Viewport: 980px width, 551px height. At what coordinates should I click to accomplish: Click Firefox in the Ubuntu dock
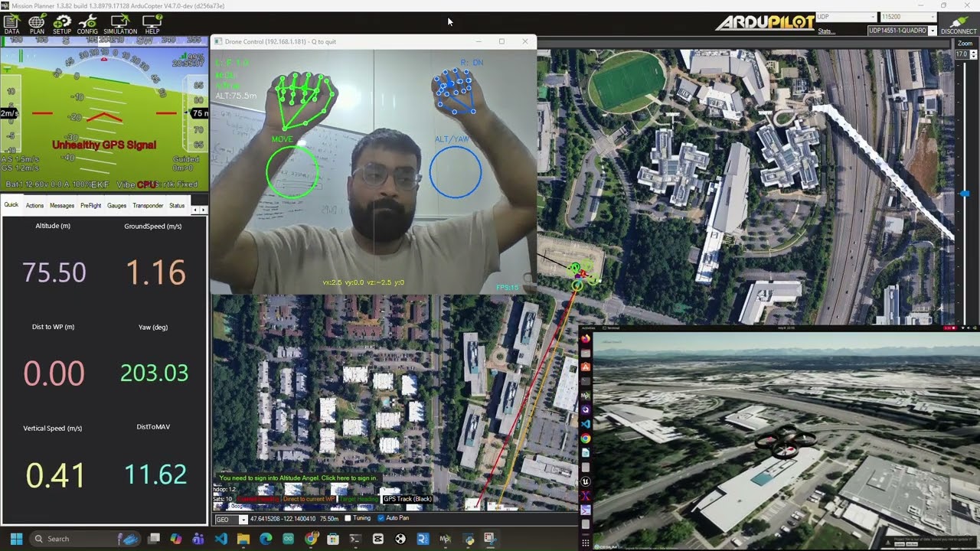(x=586, y=338)
